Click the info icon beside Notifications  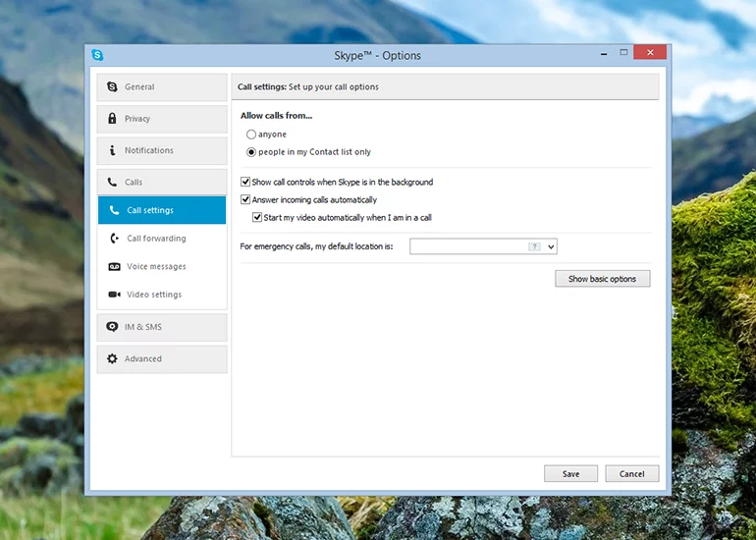coord(112,150)
